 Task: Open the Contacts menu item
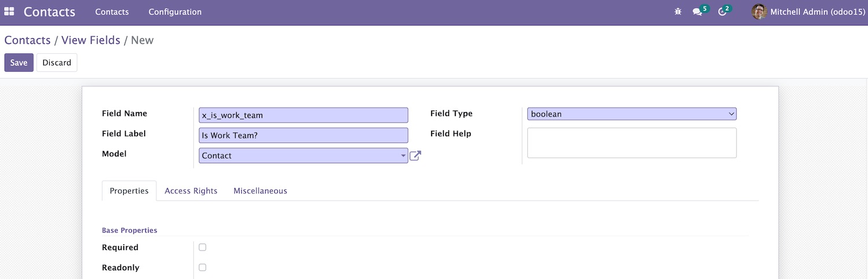tap(112, 12)
